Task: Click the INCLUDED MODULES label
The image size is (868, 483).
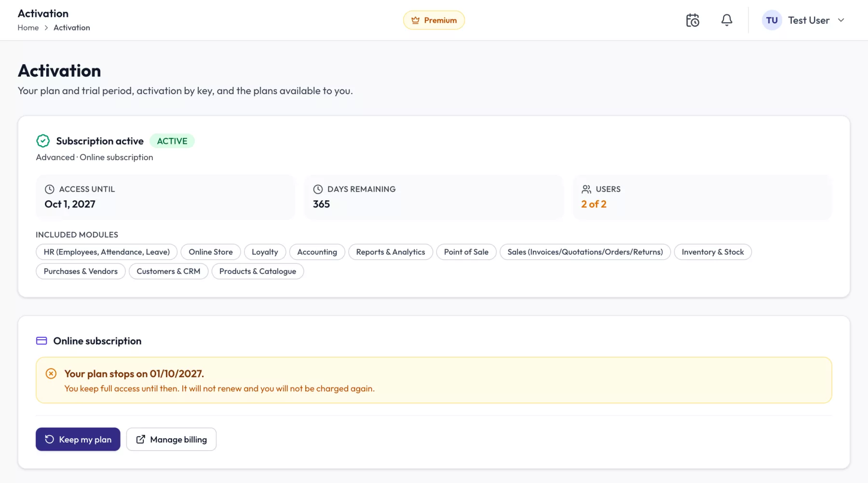Action: point(77,235)
